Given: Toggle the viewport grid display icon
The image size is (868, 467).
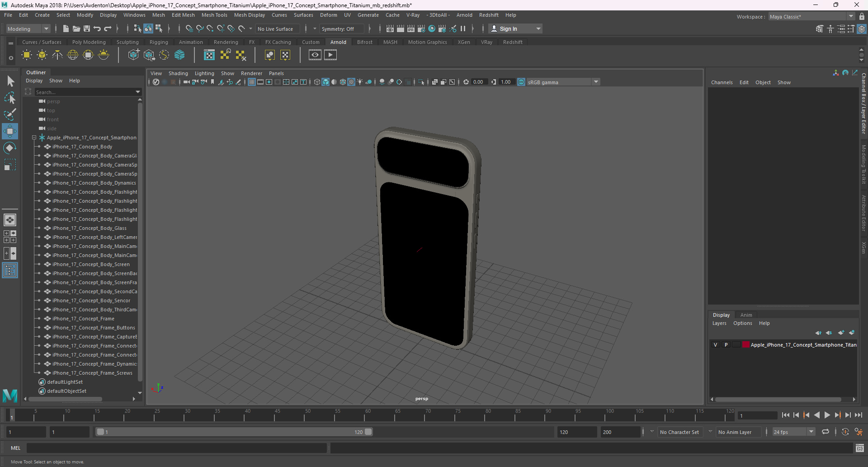Looking at the screenshot, I should tap(252, 82).
